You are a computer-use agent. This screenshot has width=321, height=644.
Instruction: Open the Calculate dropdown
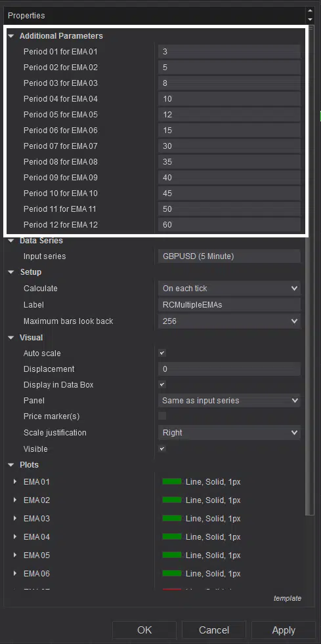[229, 289]
